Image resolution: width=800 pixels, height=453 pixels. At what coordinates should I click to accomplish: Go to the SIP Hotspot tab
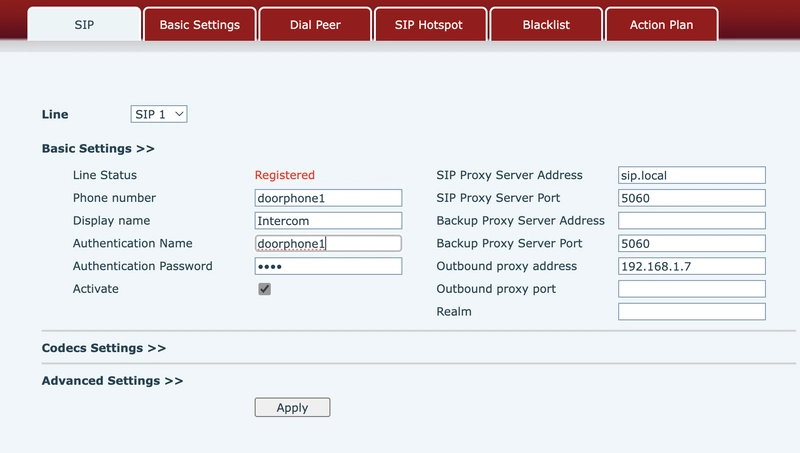click(x=429, y=24)
